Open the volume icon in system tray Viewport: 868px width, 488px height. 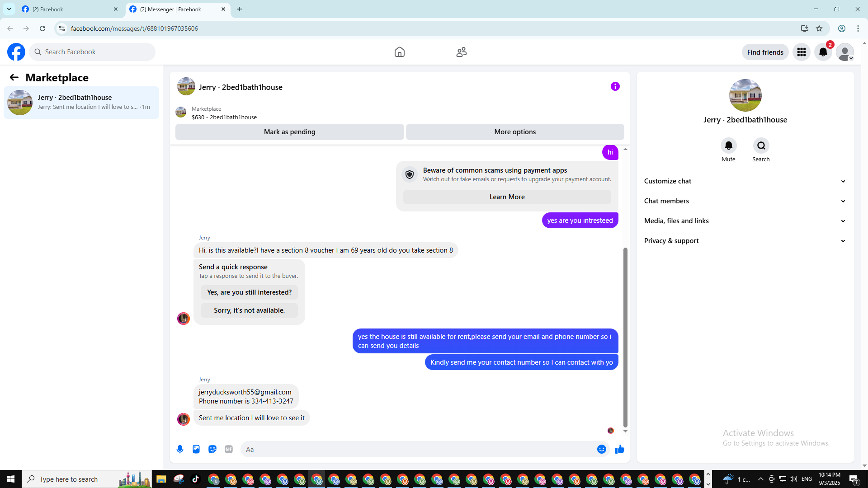pos(793,479)
